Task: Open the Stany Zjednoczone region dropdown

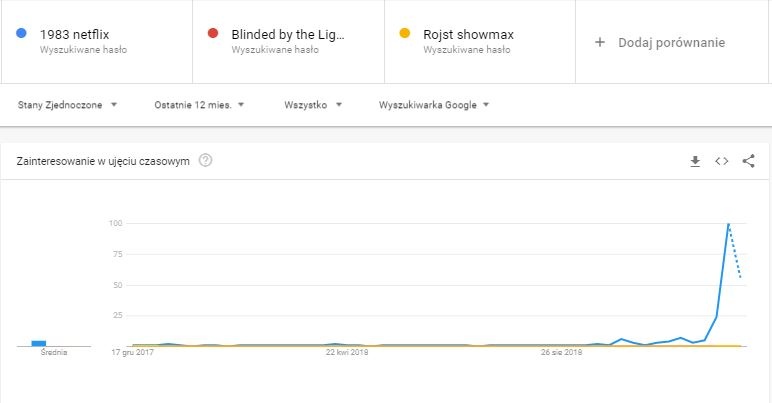Action: (67, 105)
